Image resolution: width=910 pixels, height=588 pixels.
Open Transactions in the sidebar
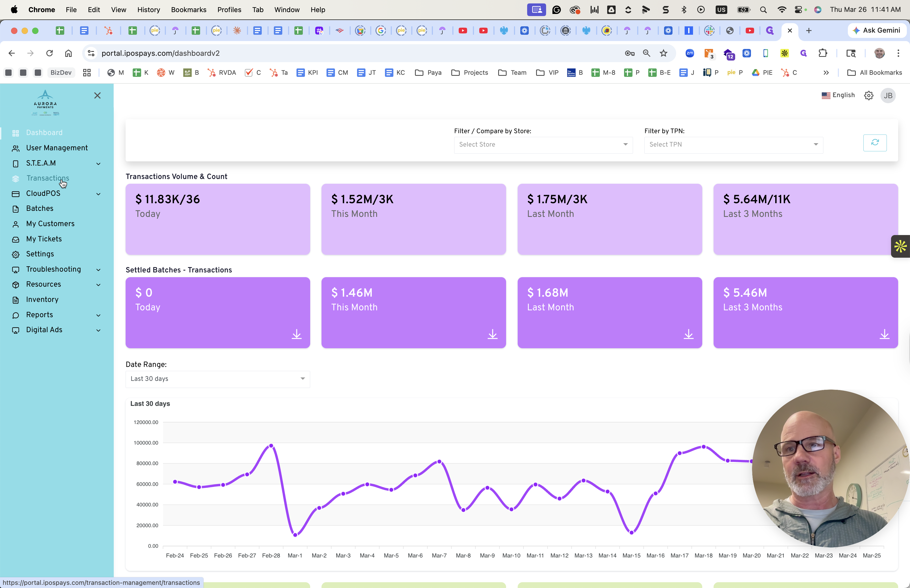(x=48, y=178)
